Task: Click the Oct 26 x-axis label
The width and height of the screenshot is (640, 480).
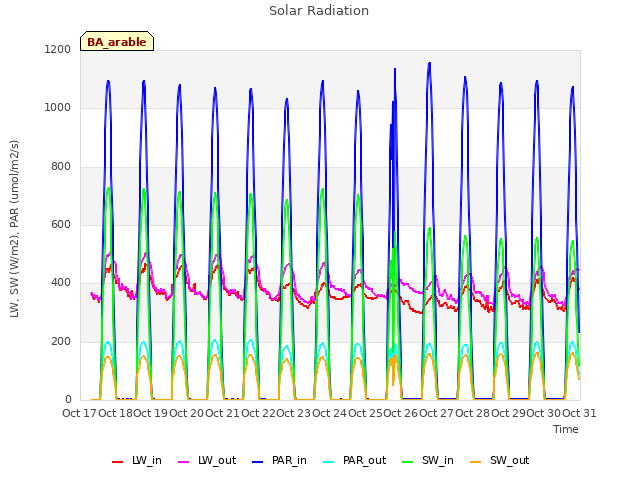Action: click(x=401, y=413)
